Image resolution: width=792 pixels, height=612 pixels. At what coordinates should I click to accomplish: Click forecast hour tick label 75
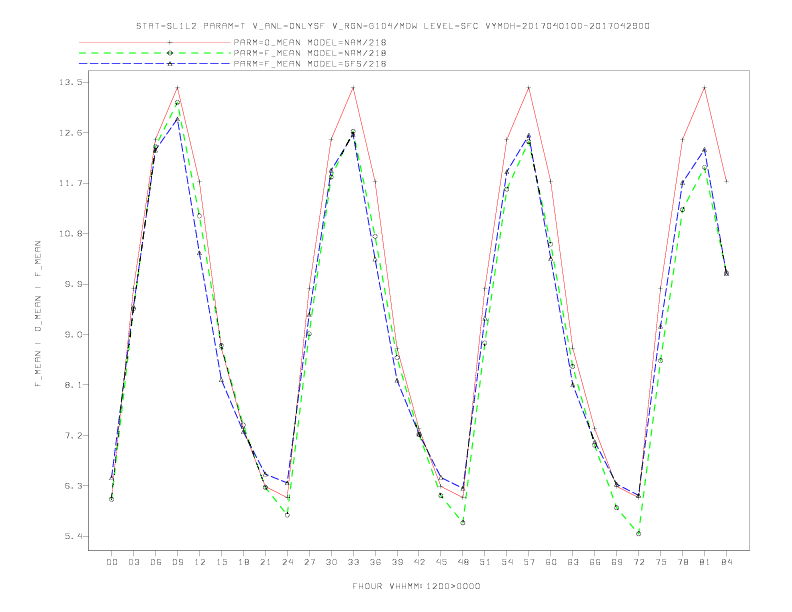tap(661, 562)
